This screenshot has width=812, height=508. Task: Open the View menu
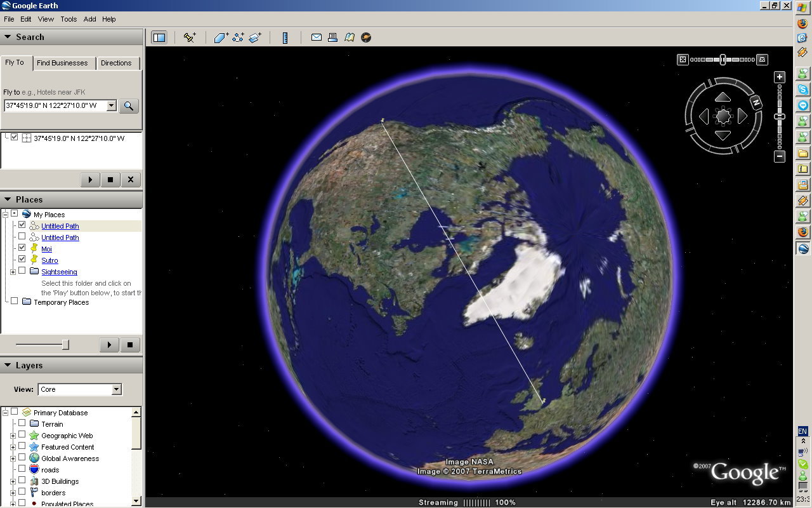[x=46, y=19]
